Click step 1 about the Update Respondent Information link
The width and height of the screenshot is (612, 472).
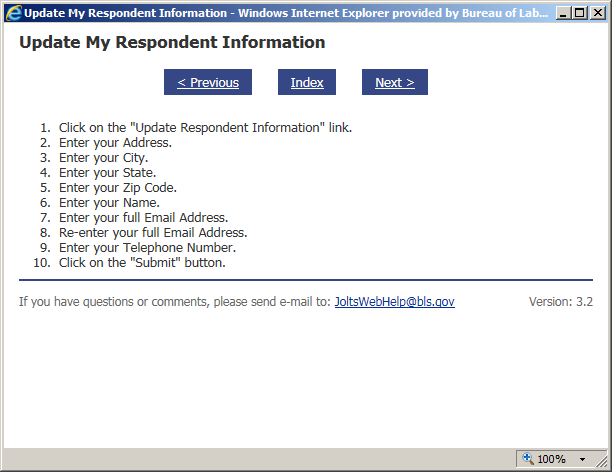tap(205, 128)
